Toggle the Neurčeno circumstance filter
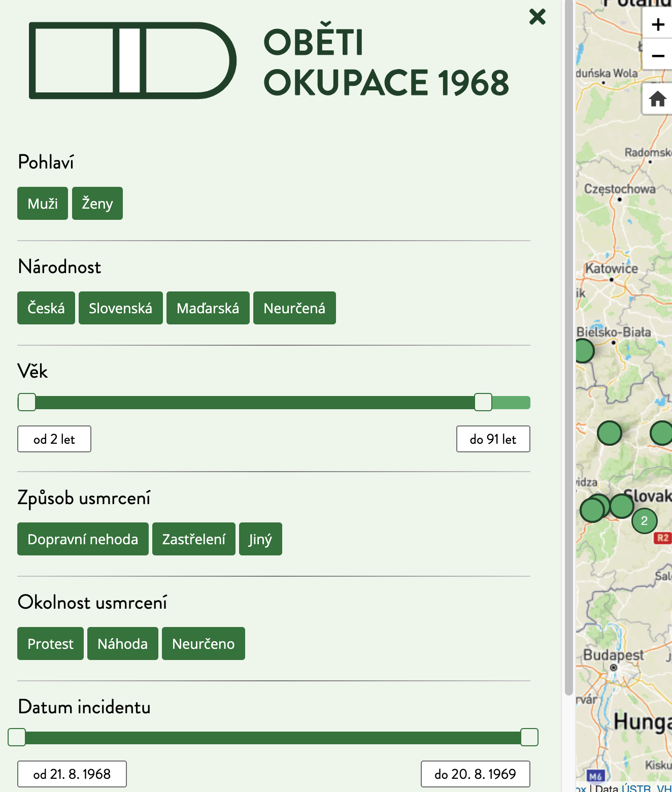This screenshot has width=672, height=792. (x=204, y=644)
